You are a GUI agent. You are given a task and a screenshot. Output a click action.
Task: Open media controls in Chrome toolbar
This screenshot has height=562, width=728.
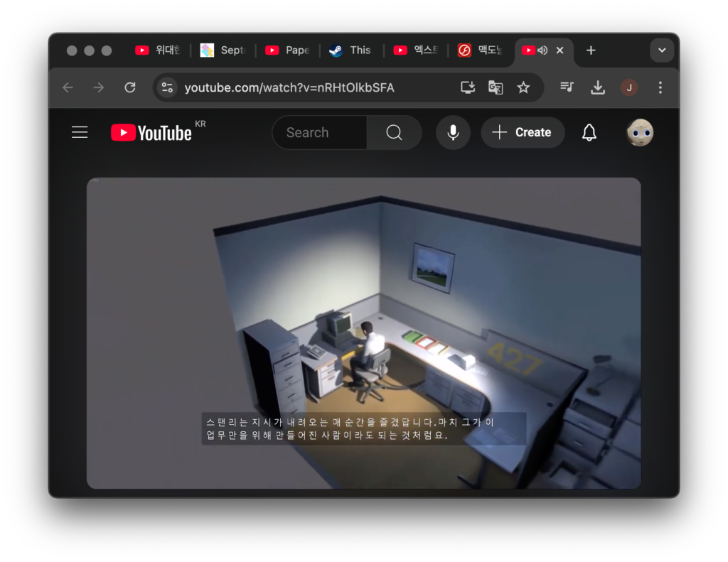click(x=567, y=87)
